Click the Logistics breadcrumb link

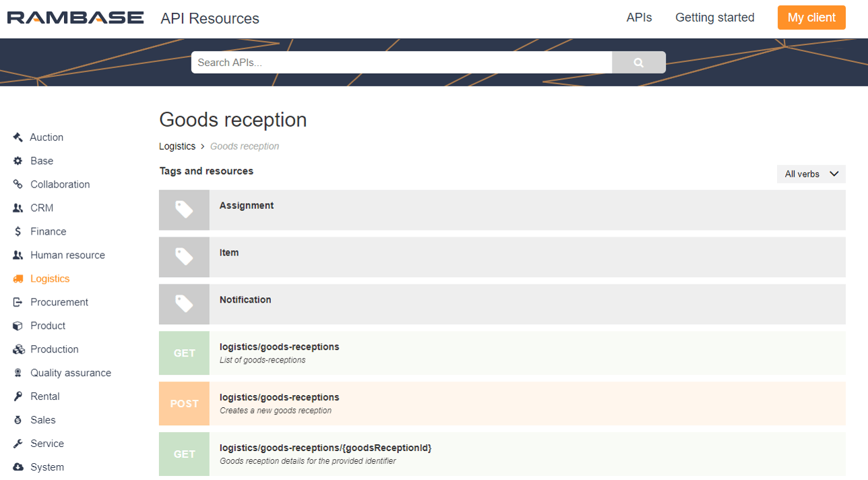coord(177,146)
